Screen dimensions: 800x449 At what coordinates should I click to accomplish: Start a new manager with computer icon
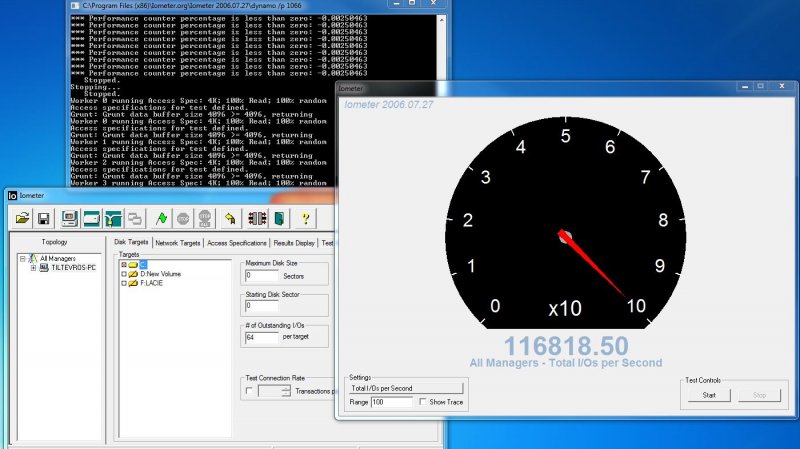(69, 219)
